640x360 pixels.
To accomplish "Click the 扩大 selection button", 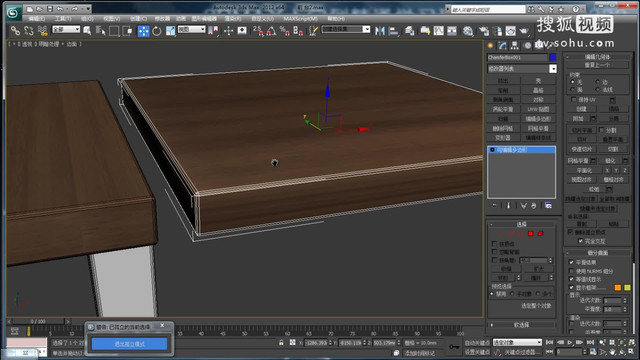I will click(538, 269).
